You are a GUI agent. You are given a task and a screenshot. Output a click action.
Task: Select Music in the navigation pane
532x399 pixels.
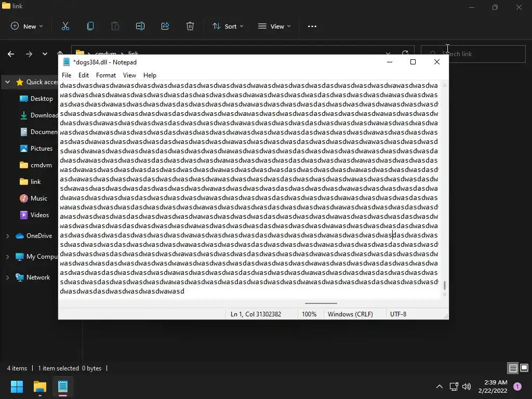[33, 198]
